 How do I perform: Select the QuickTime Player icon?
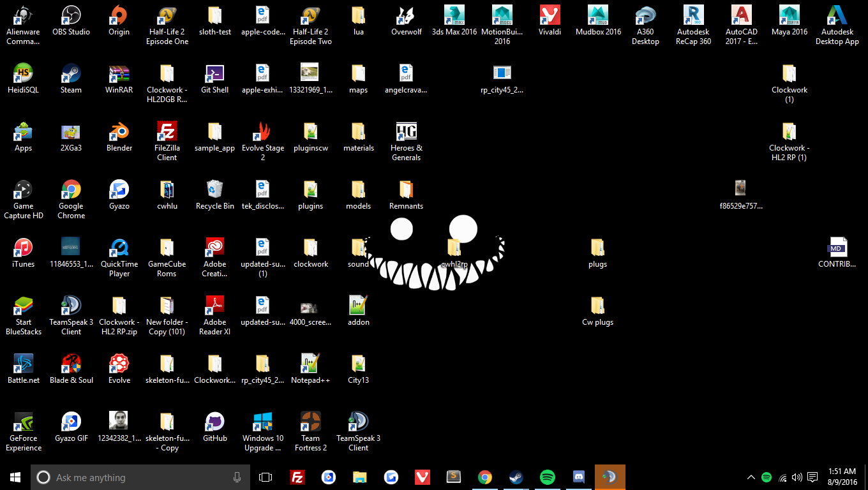click(x=119, y=257)
